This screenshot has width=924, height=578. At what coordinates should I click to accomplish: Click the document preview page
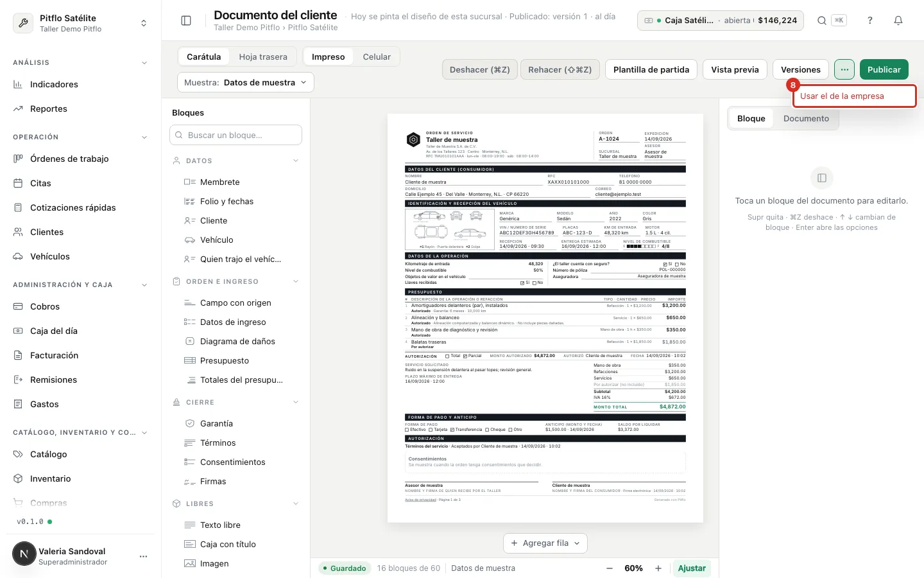coord(545,318)
